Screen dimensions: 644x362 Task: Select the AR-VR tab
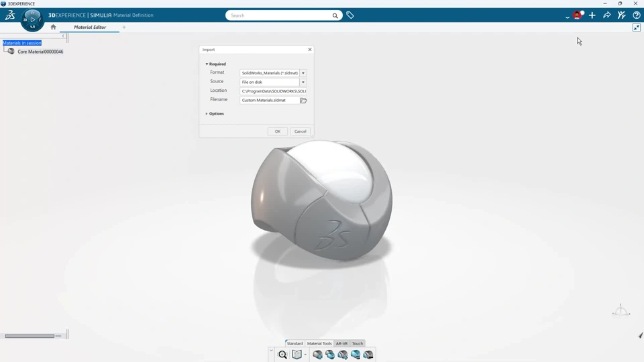pyautogui.click(x=341, y=343)
